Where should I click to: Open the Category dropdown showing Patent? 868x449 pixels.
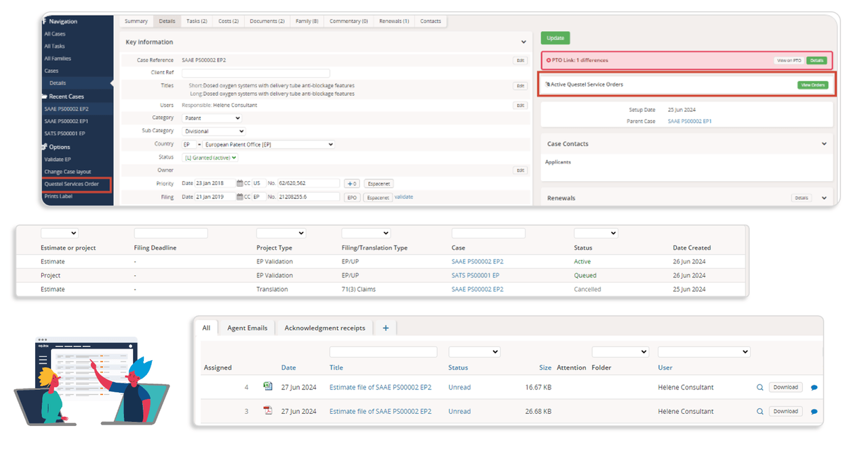[212, 118]
